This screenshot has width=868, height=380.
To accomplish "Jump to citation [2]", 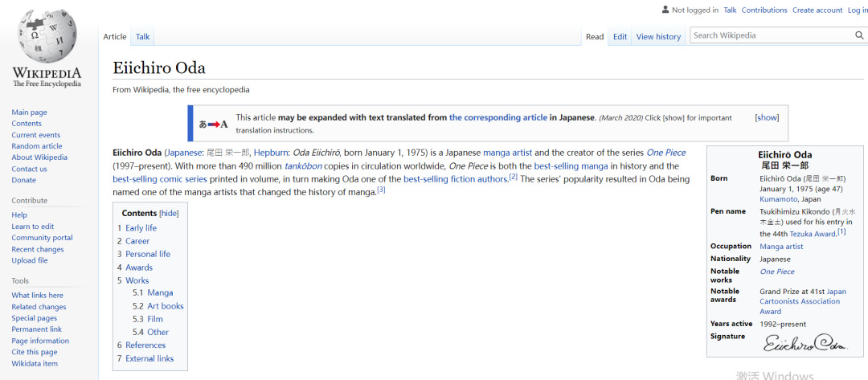I will pyautogui.click(x=514, y=177).
